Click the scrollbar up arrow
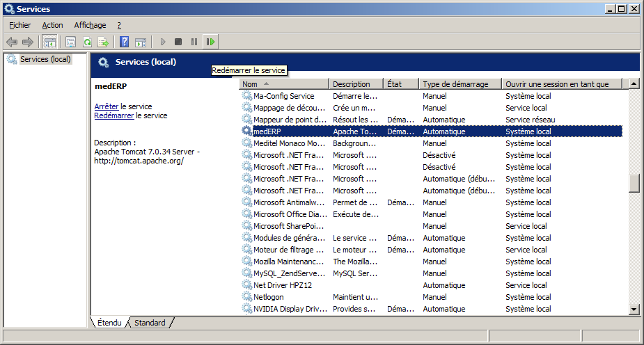Image resolution: width=644 pixels, height=345 pixels. tap(634, 83)
